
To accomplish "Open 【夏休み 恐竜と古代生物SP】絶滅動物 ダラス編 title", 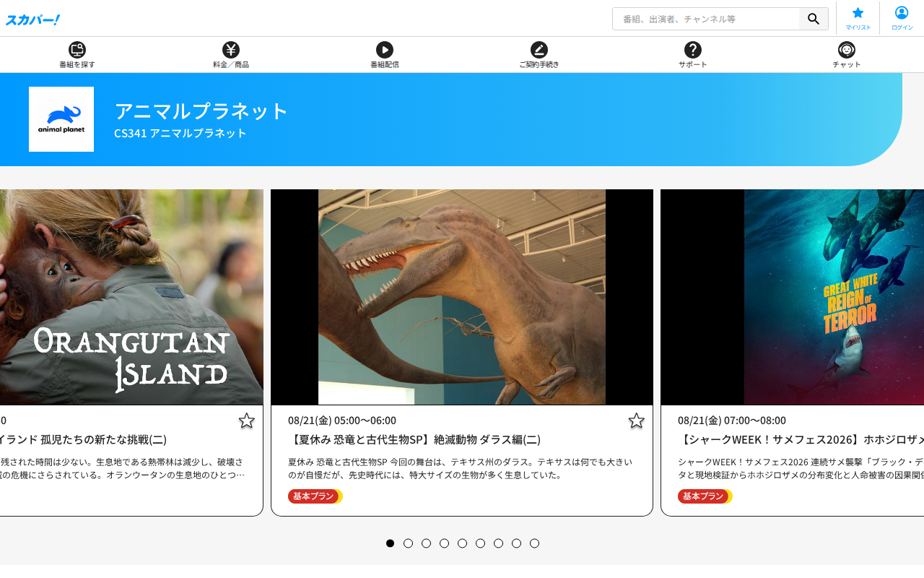I will 414,439.
